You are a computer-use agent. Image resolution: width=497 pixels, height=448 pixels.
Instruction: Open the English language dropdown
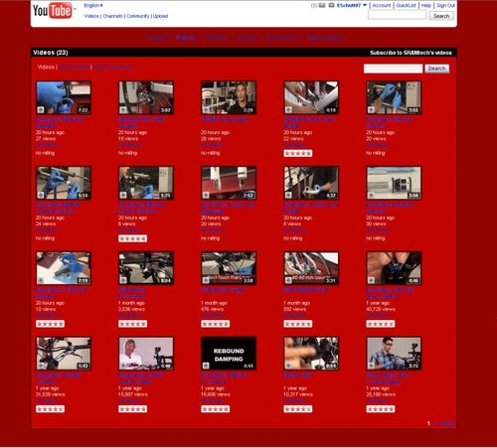(x=93, y=6)
